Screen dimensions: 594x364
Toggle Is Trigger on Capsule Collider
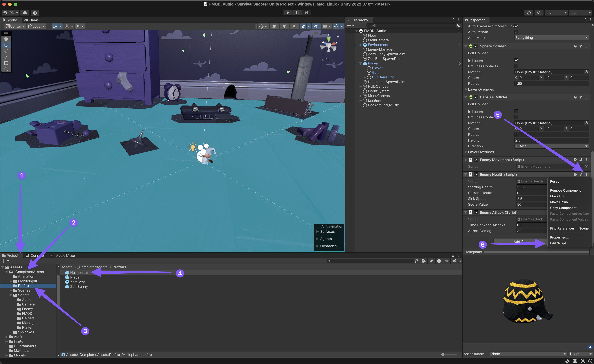[x=516, y=111]
